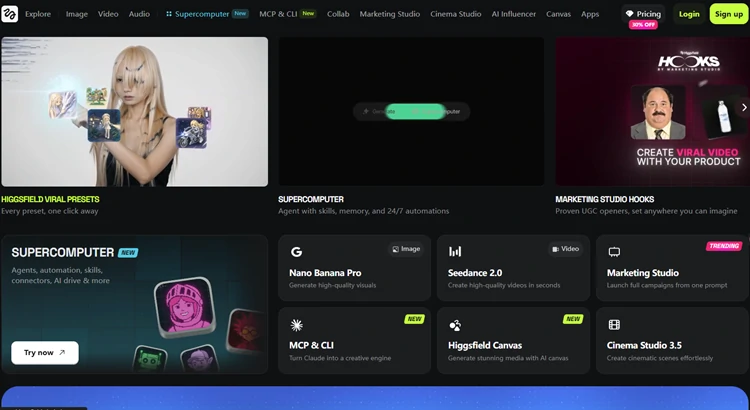Open the Explore menu
The width and height of the screenshot is (750, 410).
(x=38, y=14)
